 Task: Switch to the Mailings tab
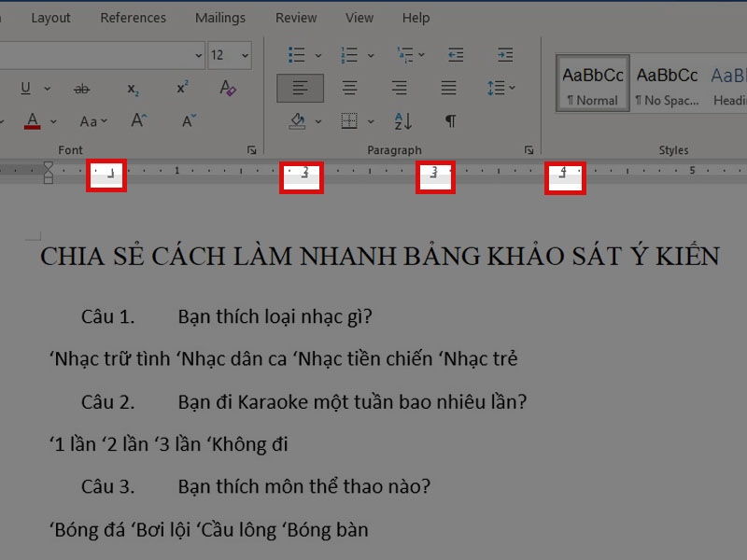(220, 18)
